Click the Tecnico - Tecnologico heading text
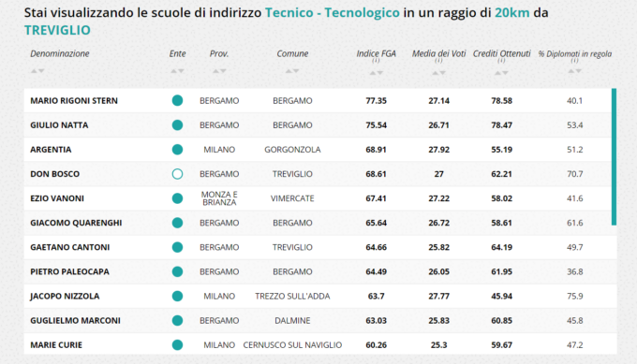Screen dimensions: 637x364 333,12
